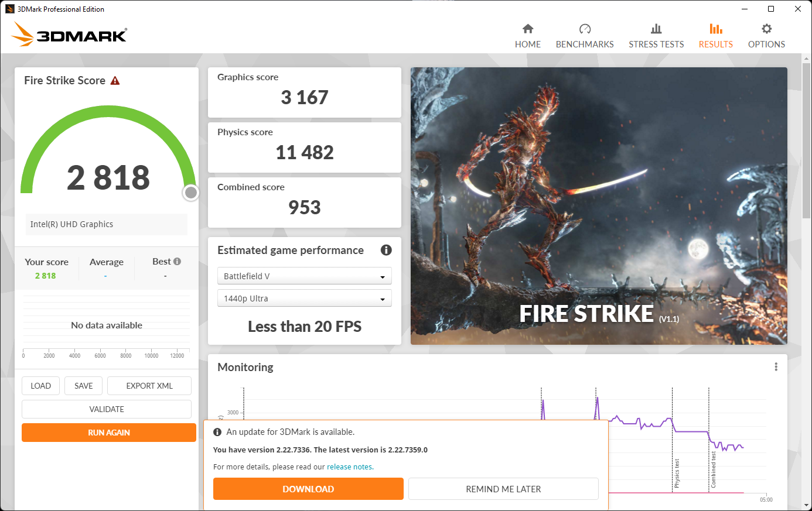Click the SAVE button
Viewport: 812px width, 511px height.
pyautogui.click(x=84, y=386)
